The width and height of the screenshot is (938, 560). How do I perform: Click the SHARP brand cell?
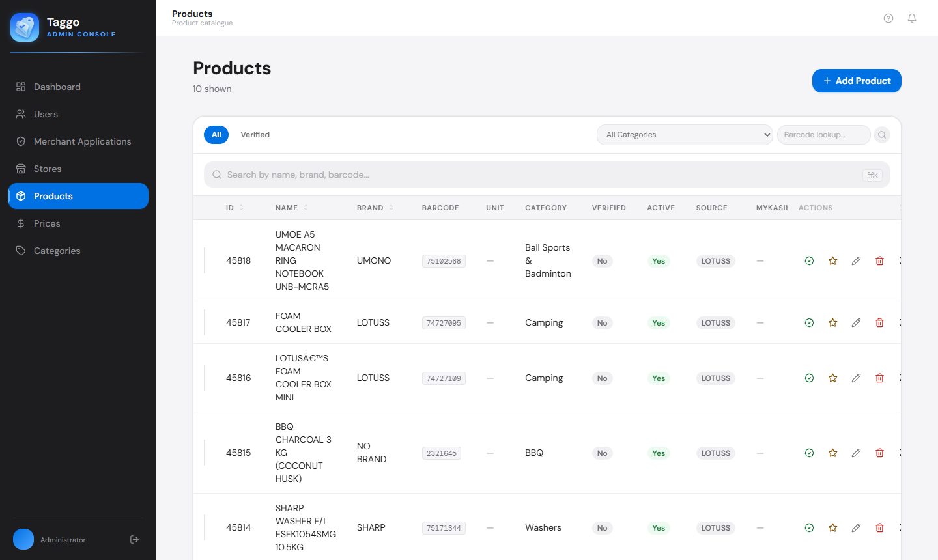pos(371,527)
